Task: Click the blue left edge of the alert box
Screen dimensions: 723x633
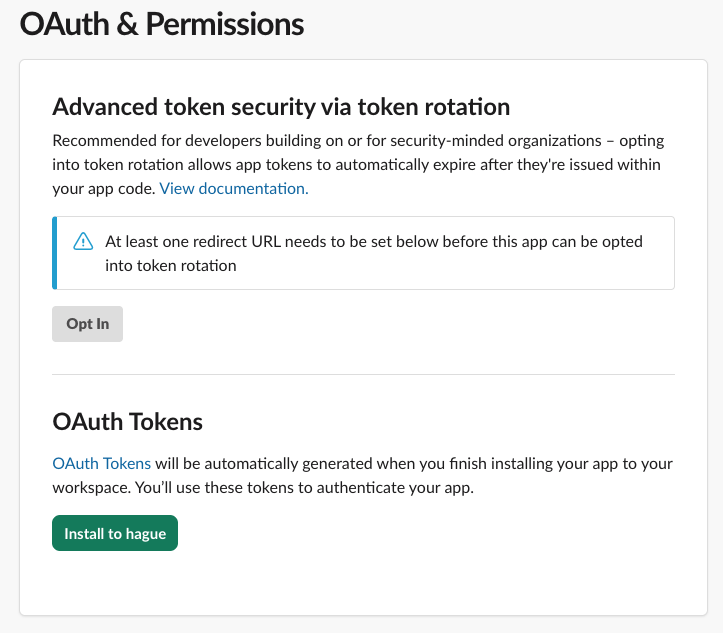Action: [54, 253]
